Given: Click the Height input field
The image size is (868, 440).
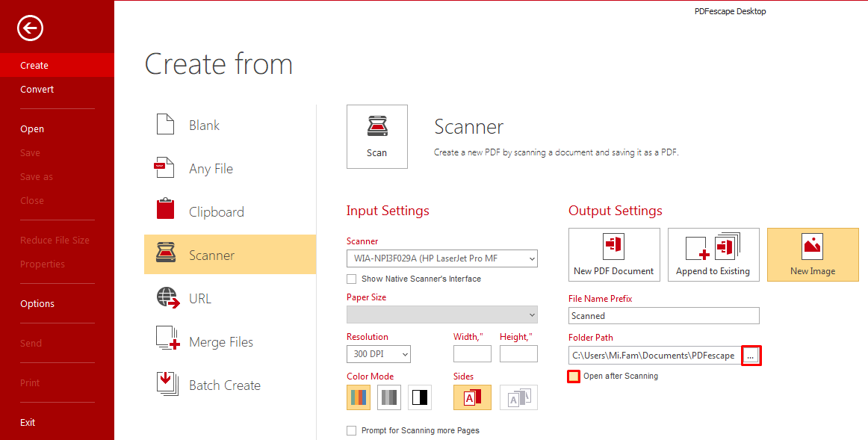Looking at the screenshot, I should [x=518, y=353].
